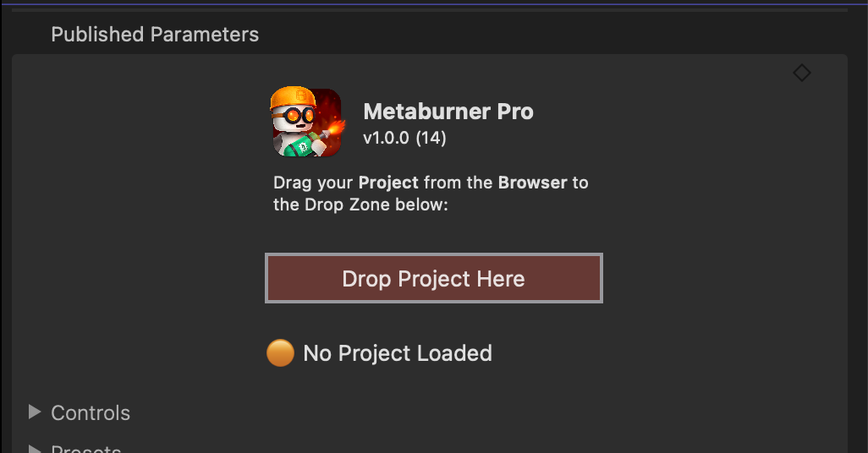Click the flame on the app icon
Viewport: 868px width, 453px height.
click(334, 129)
